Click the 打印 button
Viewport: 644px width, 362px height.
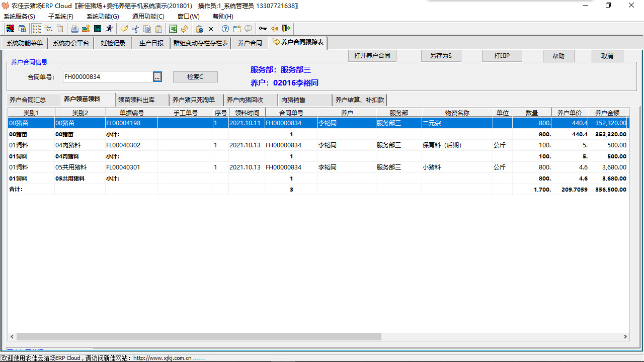(502, 56)
